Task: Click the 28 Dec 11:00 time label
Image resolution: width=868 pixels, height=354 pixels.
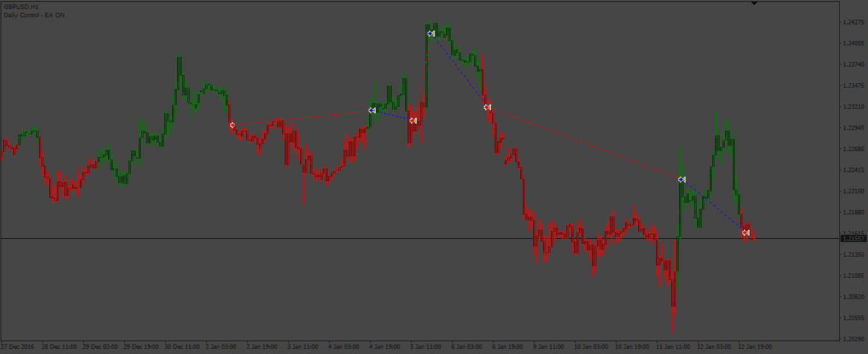Action: click(60, 347)
